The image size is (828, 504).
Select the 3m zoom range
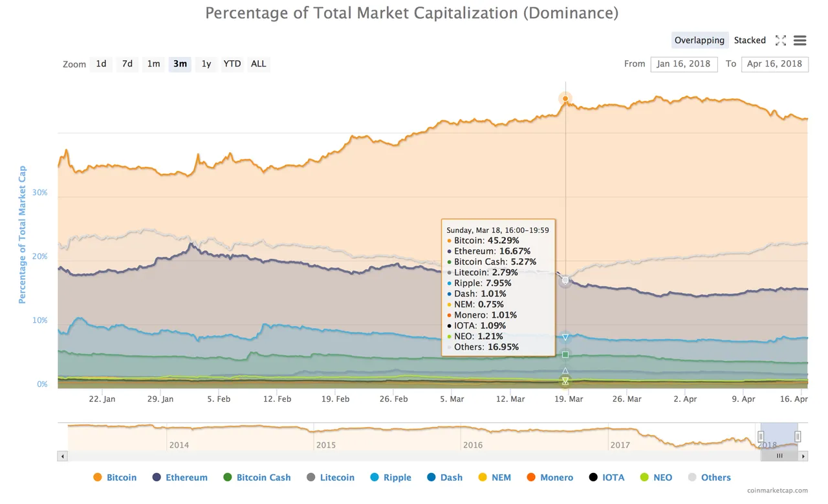pyautogui.click(x=180, y=63)
